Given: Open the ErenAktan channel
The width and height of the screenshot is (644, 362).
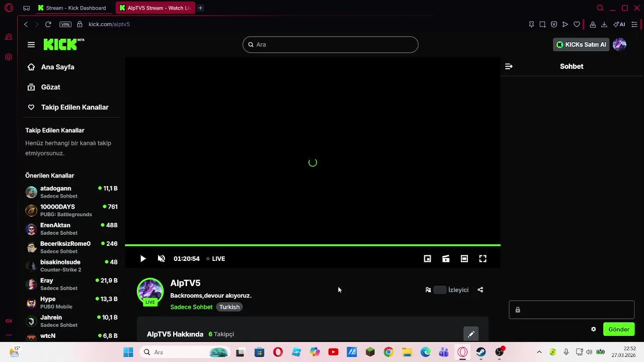Looking at the screenshot, I should coord(72,229).
